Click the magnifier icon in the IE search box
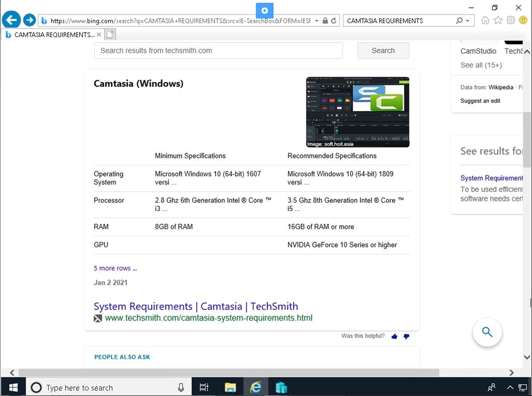 459,21
